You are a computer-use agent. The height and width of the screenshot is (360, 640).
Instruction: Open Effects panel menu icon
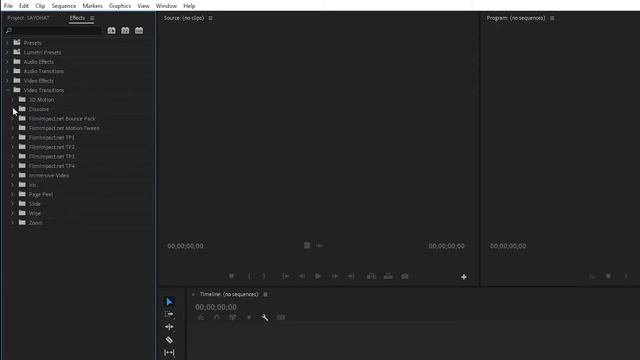[x=92, y=18]
